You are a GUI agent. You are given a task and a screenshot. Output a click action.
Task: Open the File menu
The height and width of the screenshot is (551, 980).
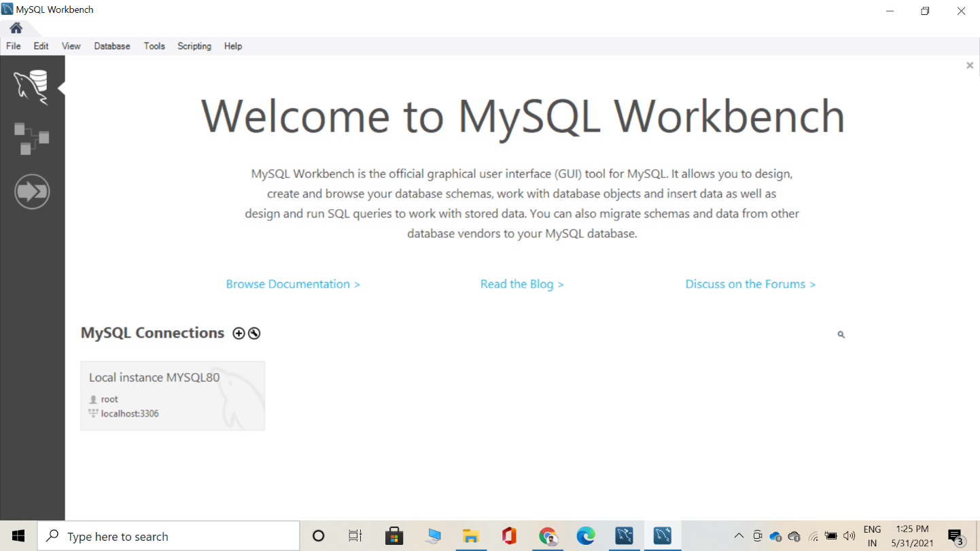coord(14,46)
